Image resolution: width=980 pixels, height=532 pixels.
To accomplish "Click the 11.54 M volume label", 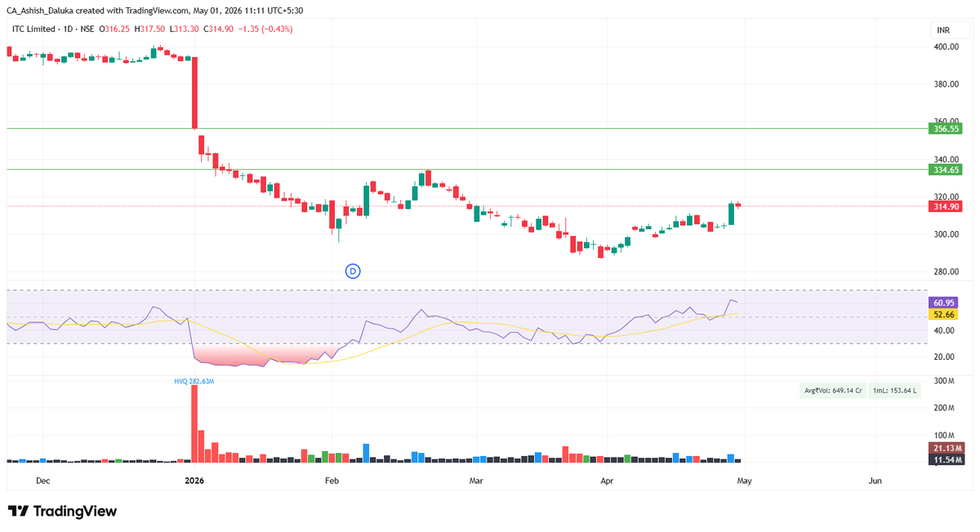I will pos(947,460).
